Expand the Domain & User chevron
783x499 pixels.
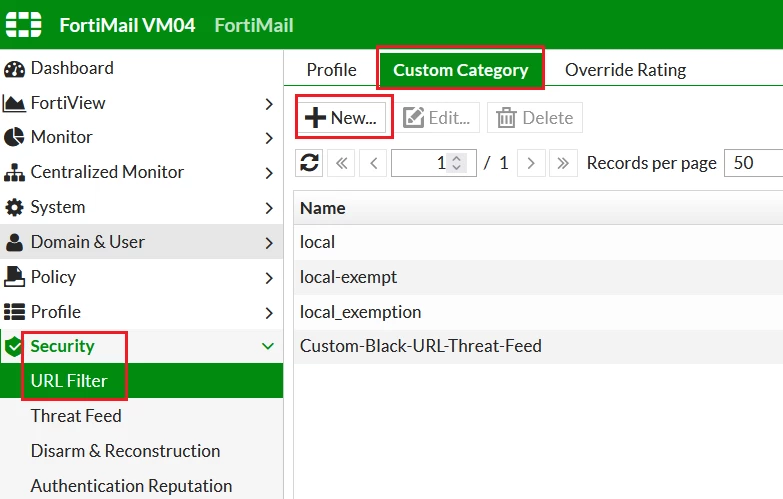269,243
